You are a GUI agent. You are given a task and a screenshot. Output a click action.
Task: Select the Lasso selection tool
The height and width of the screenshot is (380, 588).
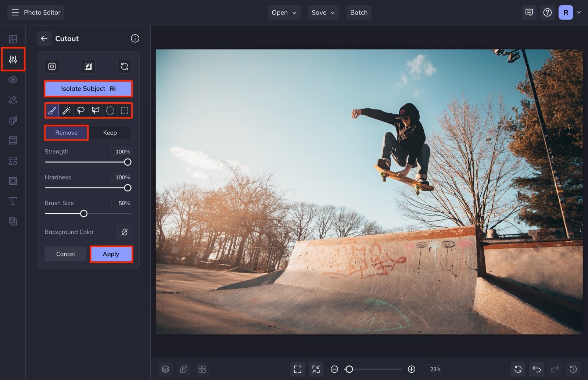pos(81,110)
